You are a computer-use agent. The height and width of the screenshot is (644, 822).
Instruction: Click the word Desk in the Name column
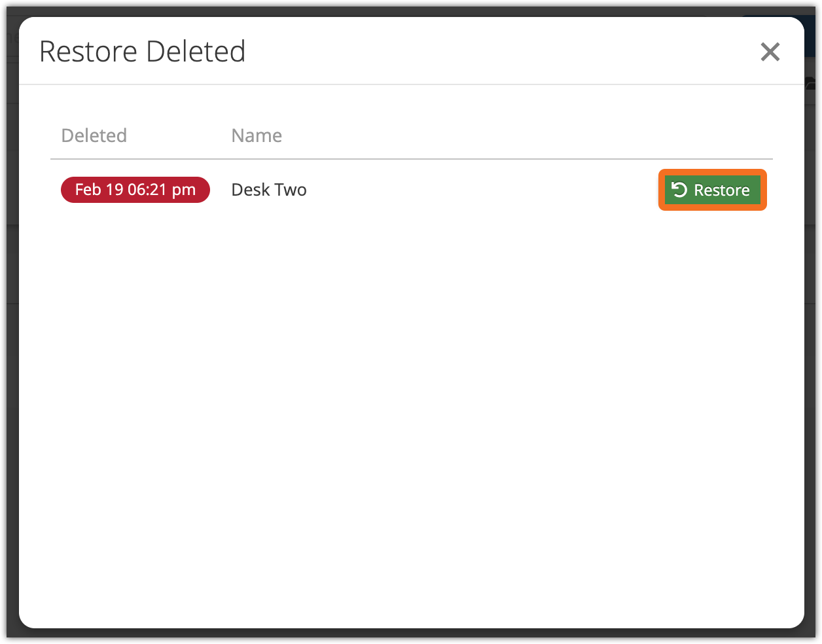point(251,190)
